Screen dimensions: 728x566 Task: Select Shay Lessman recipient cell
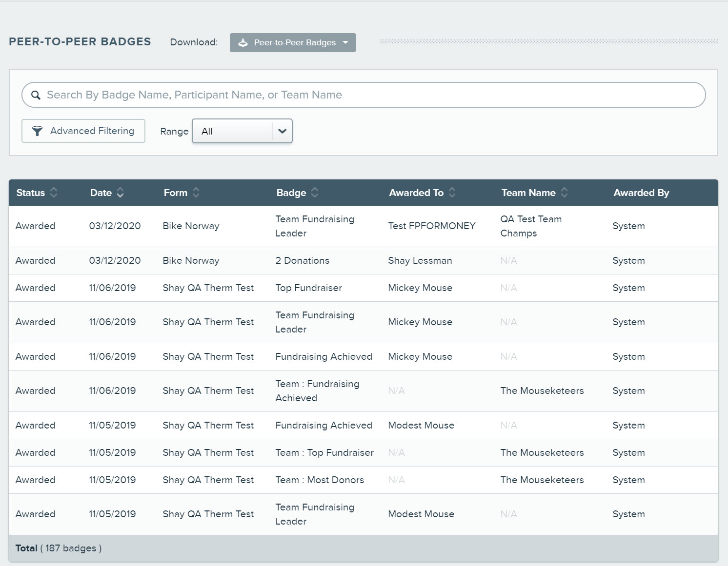[x=420, y=261]
